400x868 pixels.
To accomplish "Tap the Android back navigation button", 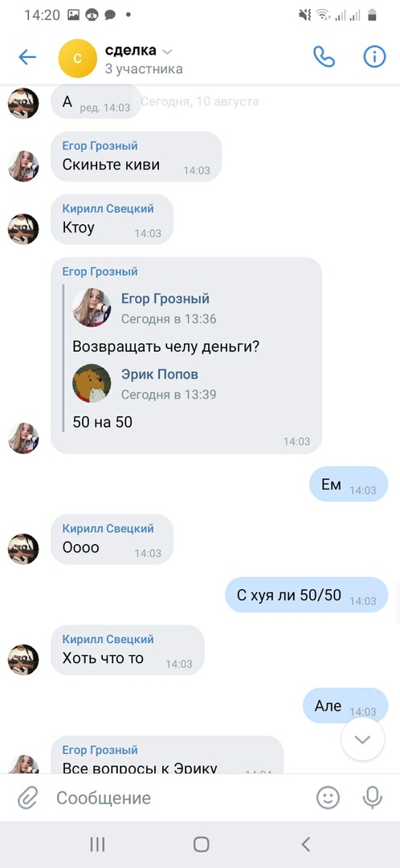I will point(305,844).
